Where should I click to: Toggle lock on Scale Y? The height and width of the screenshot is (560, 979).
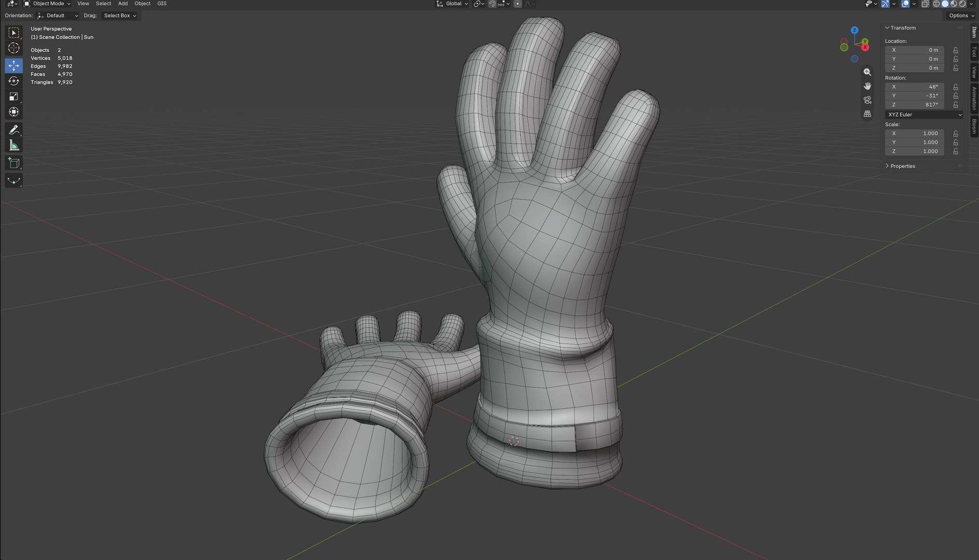956,143
